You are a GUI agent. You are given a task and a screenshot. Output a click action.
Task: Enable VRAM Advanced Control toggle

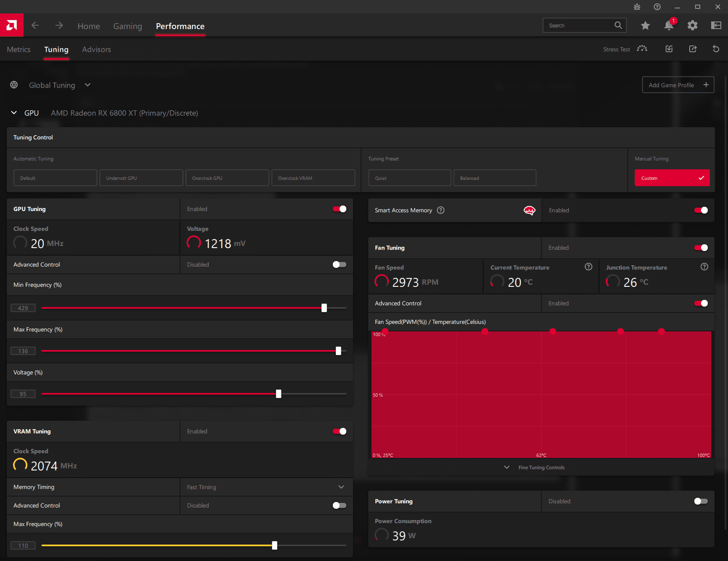coord(340,505)
